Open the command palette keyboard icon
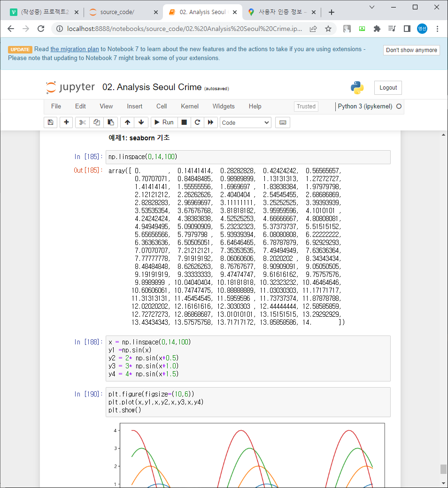Image resolution: width=448 pixels, height=488 pixels. (283, 122)
